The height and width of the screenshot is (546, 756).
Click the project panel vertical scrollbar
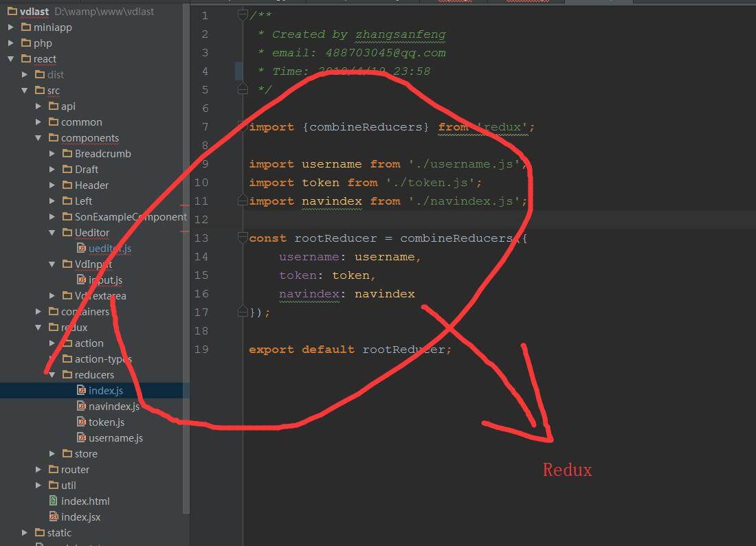(x=186, y=275)
